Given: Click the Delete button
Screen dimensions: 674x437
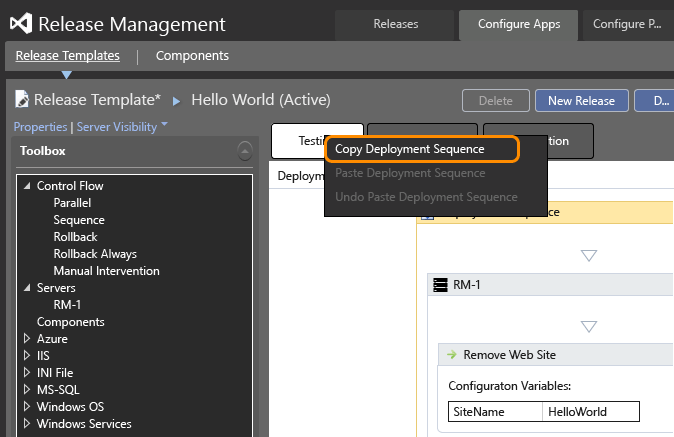Looking at the screenshot, I should point(496,101).
